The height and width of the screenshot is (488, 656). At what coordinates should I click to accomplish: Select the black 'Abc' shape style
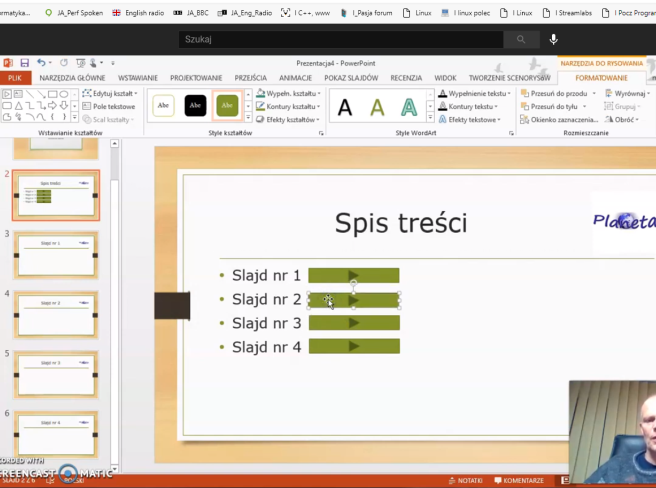pyautogui.click(x=195, y=105)
